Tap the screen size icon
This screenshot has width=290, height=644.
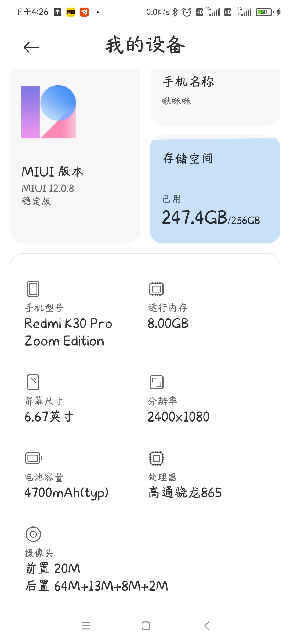point(33,382)
